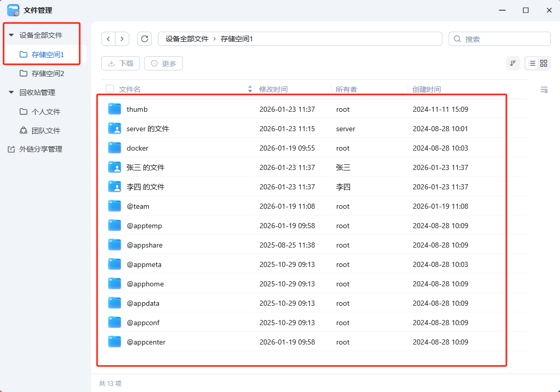Click the 下载 download button

[x=120, y=63]
